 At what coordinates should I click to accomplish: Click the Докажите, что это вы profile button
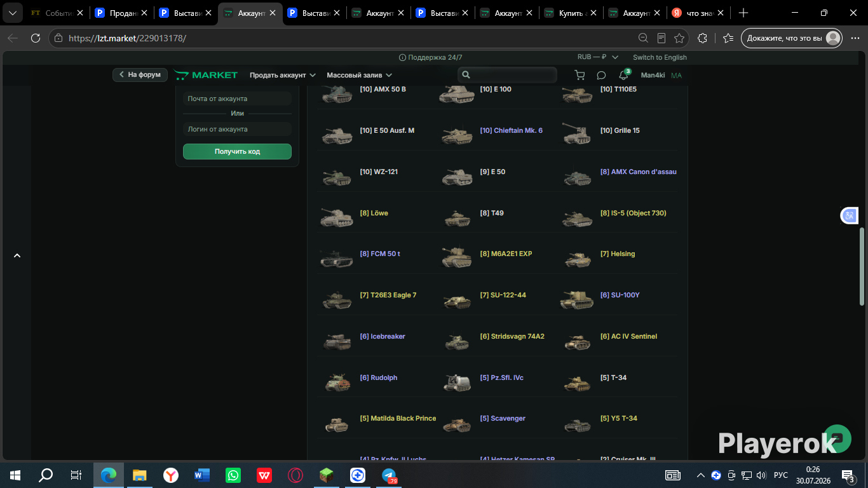click(792, 38)
